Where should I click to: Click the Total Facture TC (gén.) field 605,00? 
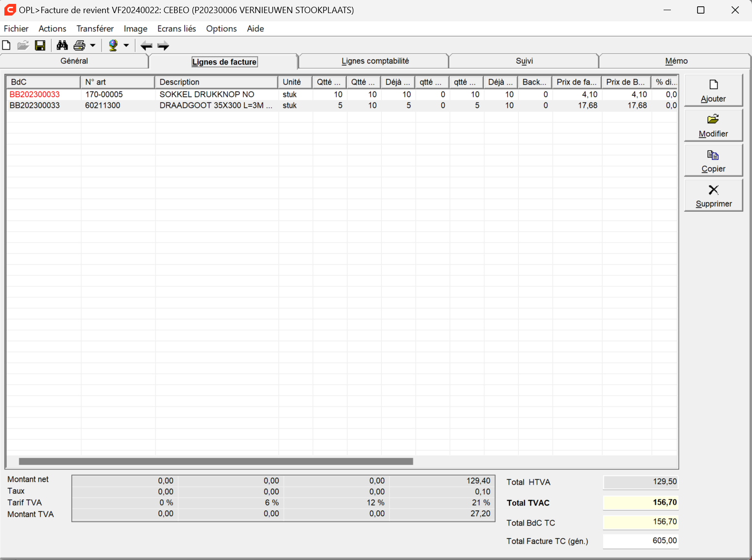click(x=641, y=541)
